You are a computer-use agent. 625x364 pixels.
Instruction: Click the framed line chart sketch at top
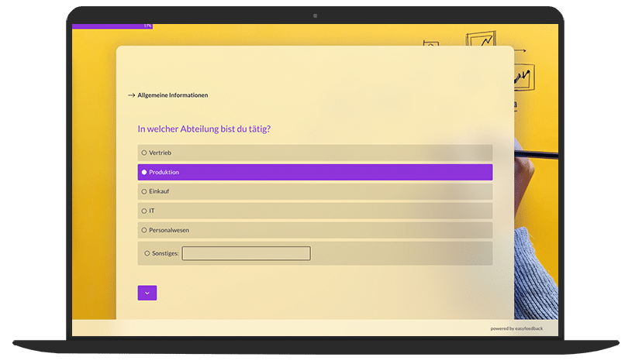pos(481,39)
